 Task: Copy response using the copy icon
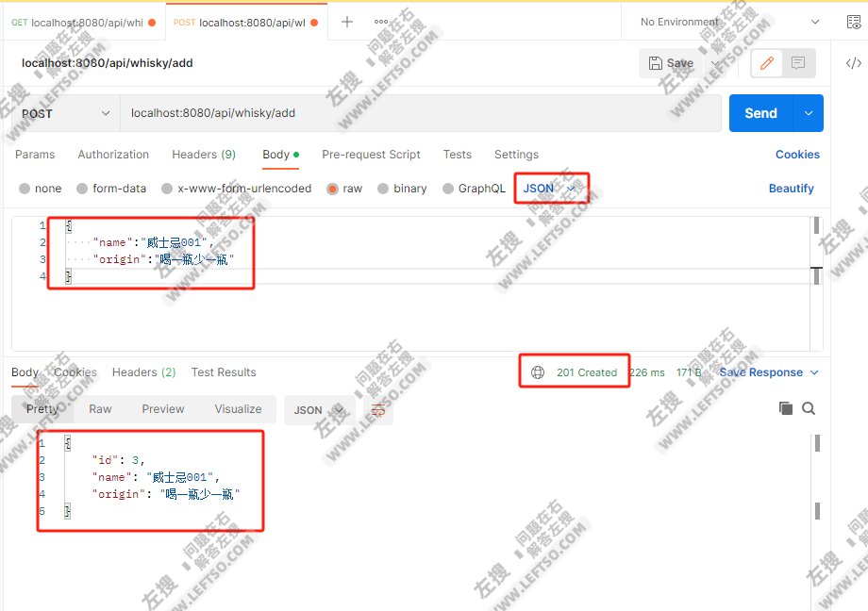click(x=785, y=408)
